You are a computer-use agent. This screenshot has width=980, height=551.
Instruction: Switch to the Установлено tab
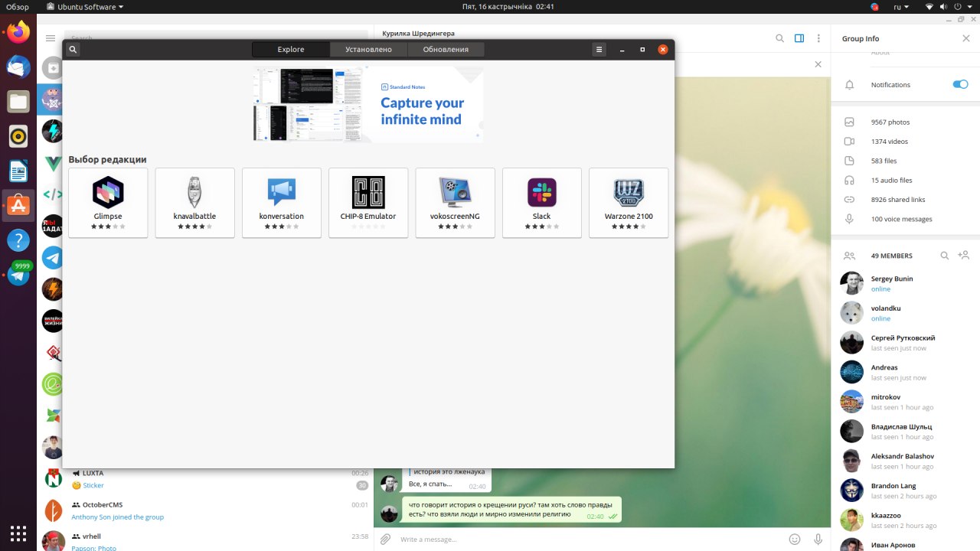(x=368, y=49)
